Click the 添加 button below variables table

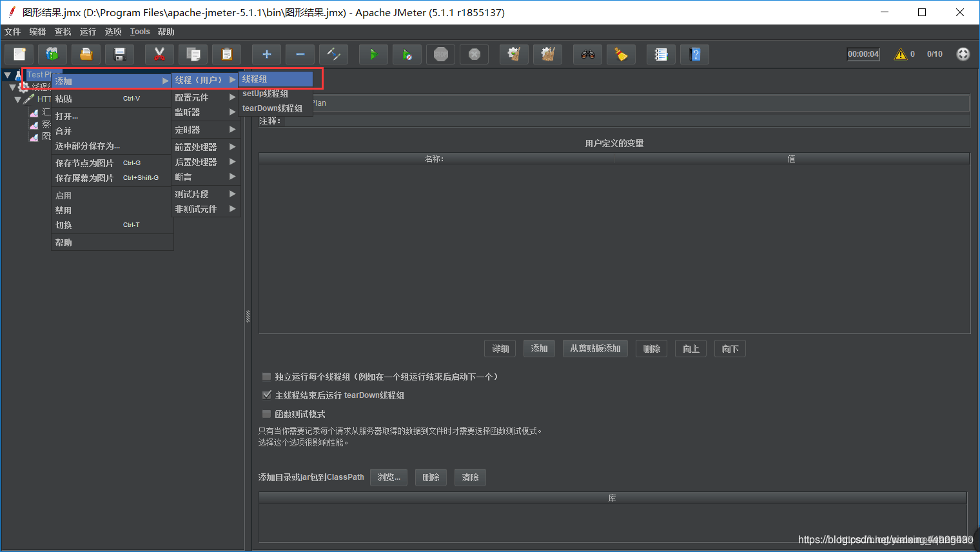pyautogui.click(x=539, y=349)
